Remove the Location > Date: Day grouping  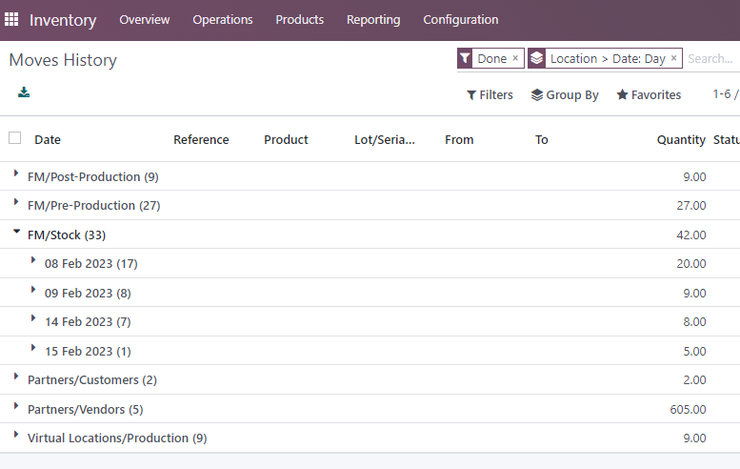[674, 58]
